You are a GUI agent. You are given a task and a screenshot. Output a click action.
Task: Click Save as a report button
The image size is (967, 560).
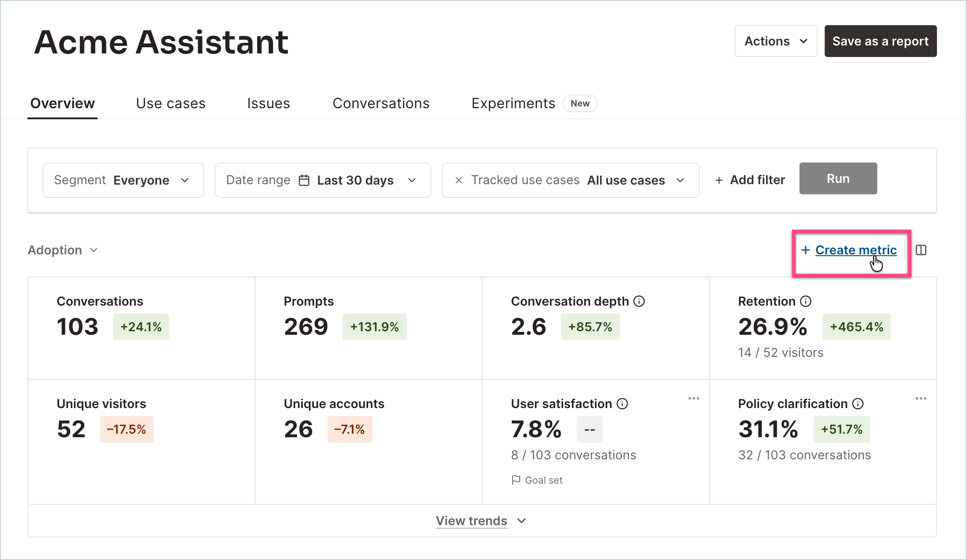[880, 41]
